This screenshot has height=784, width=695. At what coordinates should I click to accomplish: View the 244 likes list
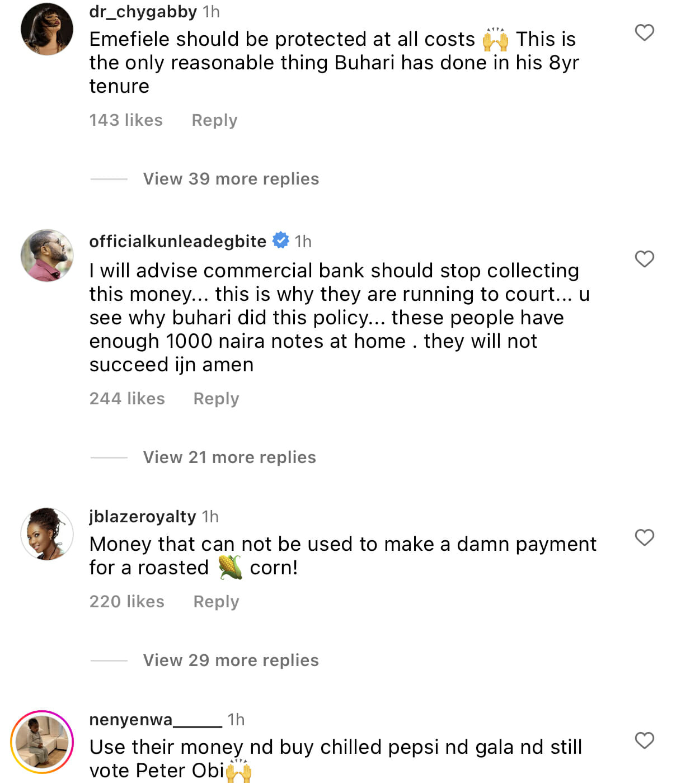coord(127,399)
